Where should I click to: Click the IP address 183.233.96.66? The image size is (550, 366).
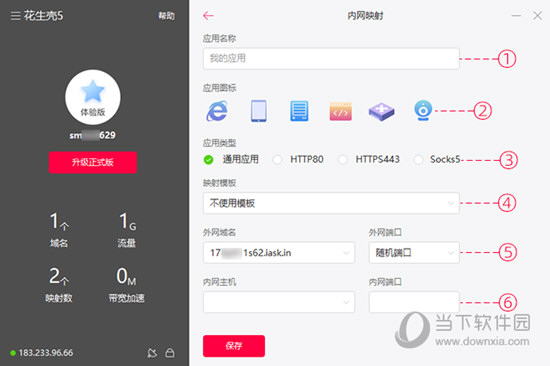(x=46, y=353)
